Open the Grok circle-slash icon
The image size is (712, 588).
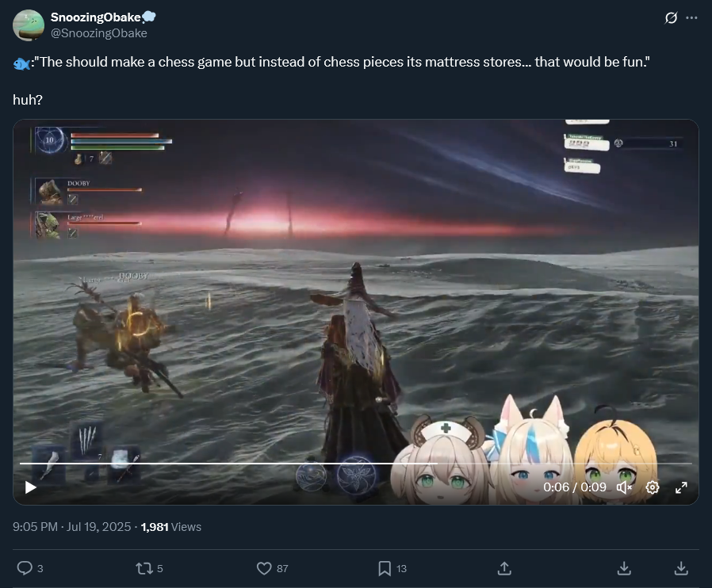[671, 17]
